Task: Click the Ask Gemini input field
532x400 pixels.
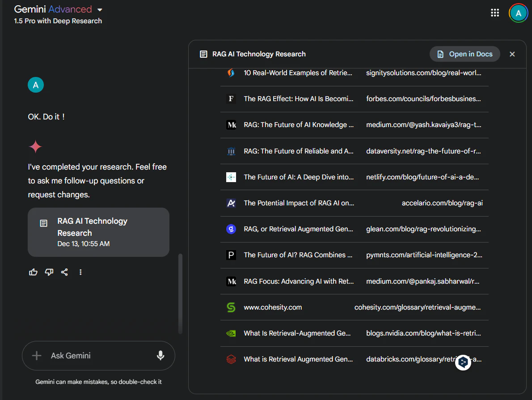Action: click(x=98, y=356)
